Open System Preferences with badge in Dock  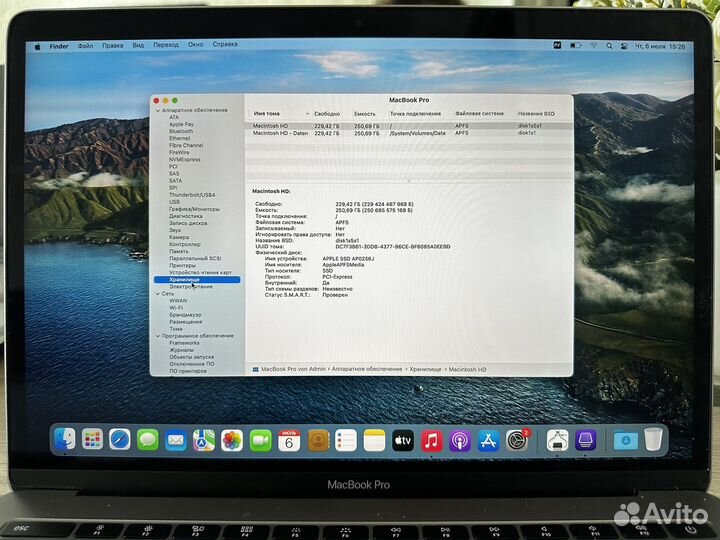(x=518, y=440)
